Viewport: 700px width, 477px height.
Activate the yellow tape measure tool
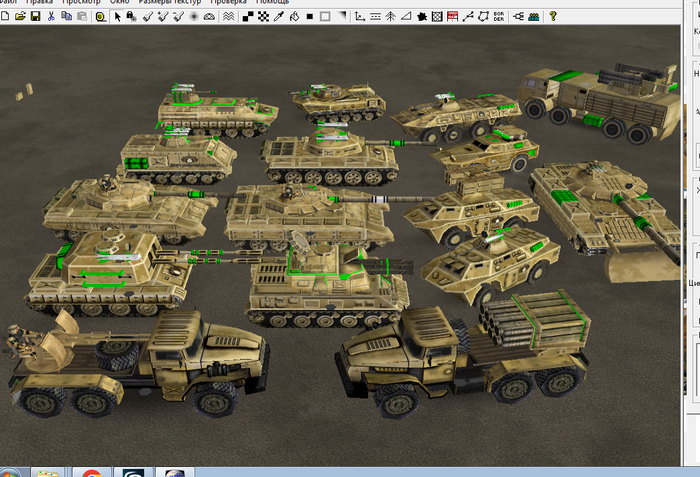(101, 17)
